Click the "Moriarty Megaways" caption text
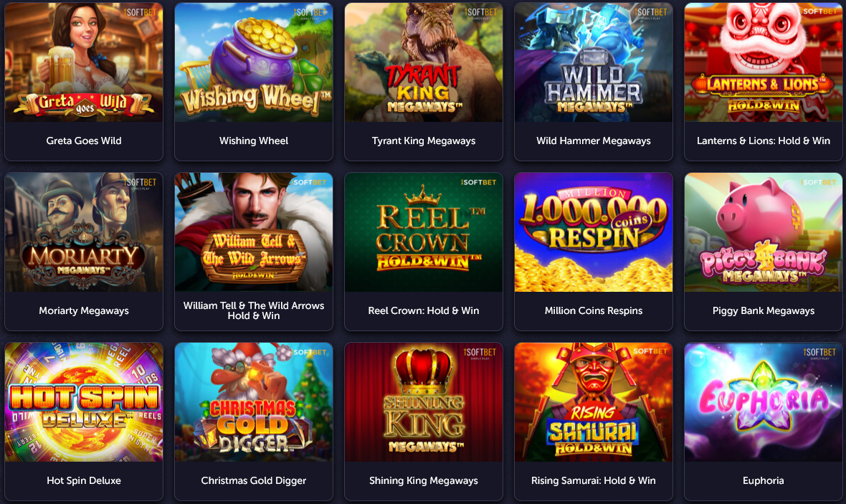846x504 pixels. [84, 311]
